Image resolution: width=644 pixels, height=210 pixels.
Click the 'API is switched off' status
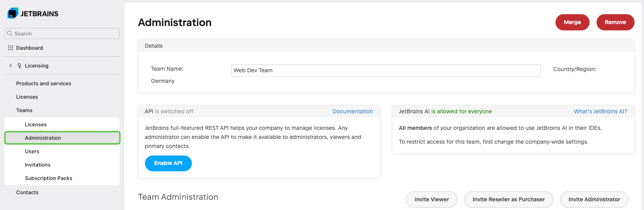[169, 111]
